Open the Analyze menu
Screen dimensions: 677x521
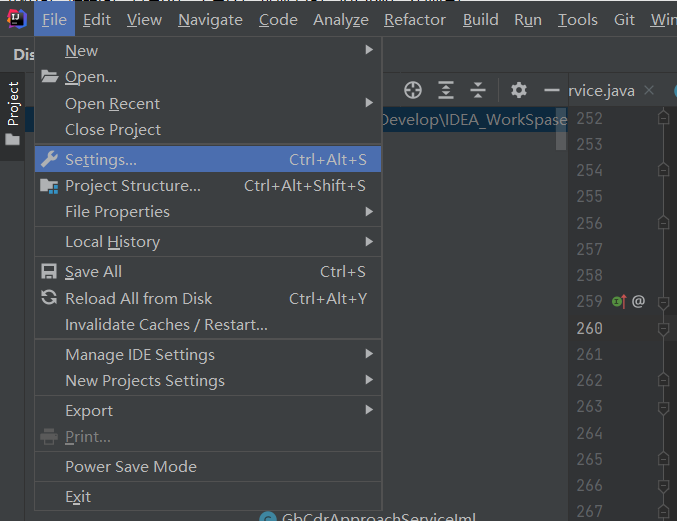coord(341,19)
